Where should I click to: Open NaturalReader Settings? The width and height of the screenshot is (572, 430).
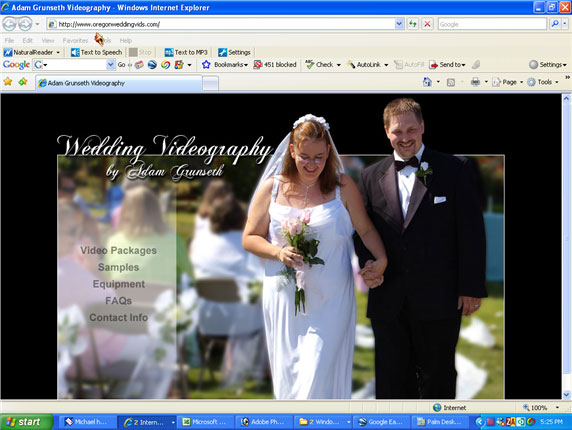tap(234, 53)
